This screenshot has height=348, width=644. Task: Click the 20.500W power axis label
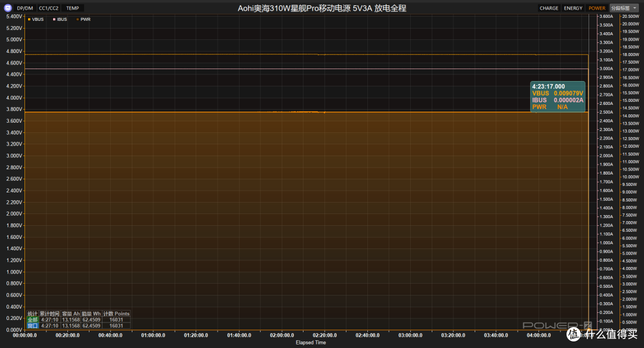tap(630, 17)
